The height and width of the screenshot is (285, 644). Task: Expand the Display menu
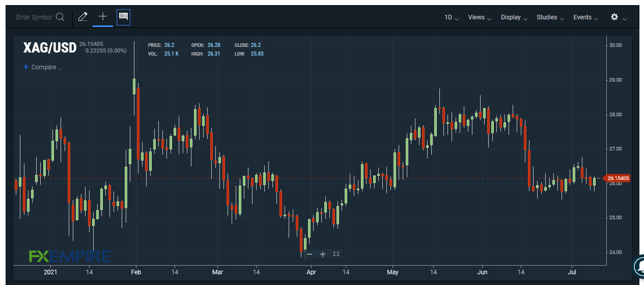(514, 17)
